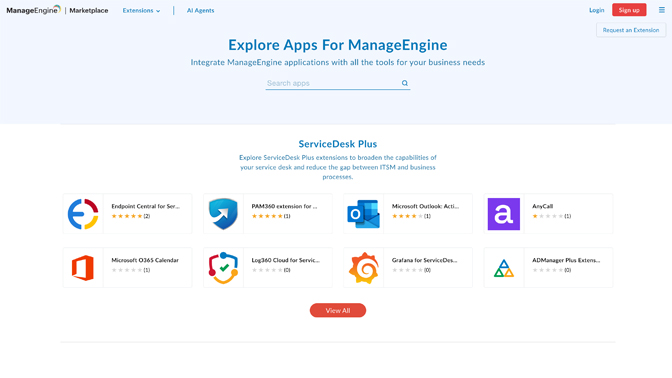
Task: Open the Log360 Cloud app icon
Action: coord(223,268)
